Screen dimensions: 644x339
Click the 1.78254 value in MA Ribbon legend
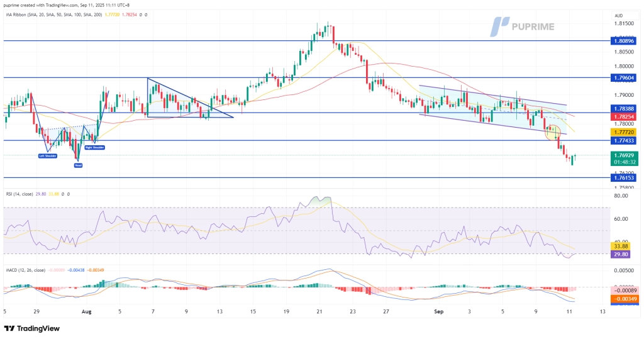click(130, 15)
